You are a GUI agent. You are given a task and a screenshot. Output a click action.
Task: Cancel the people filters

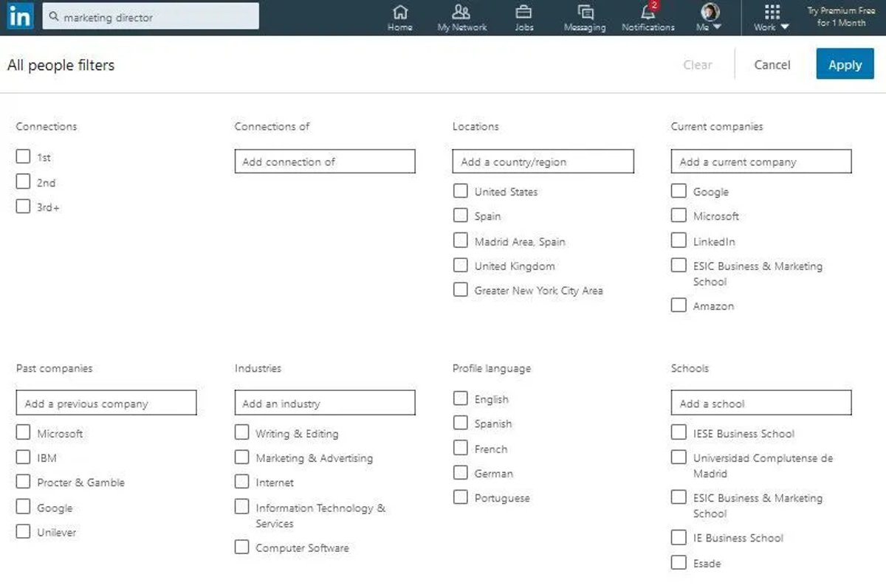772,65
